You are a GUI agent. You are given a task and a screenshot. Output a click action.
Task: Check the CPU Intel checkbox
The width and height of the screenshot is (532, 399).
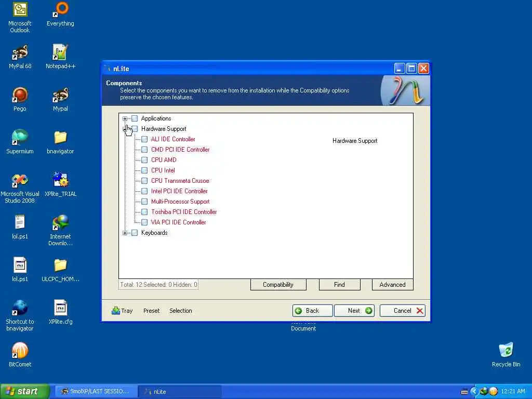coord(144,170)
